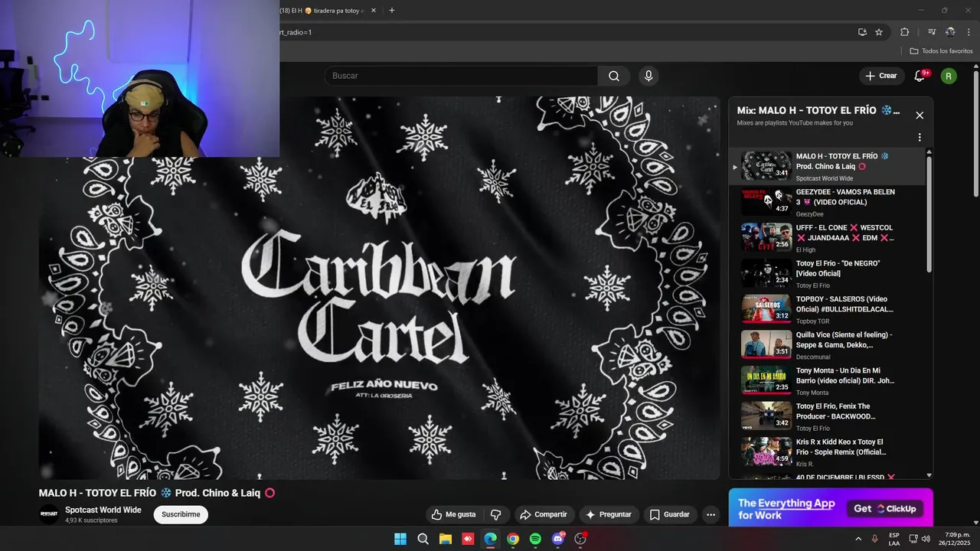Open browser three-dot menu

coord(969,32)
